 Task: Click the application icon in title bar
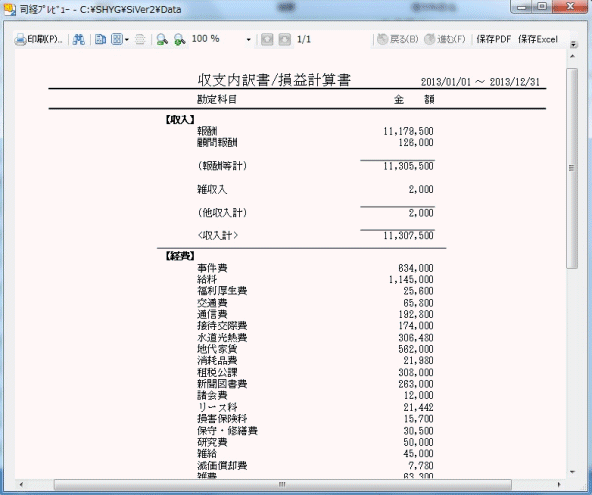click(9, 9)
